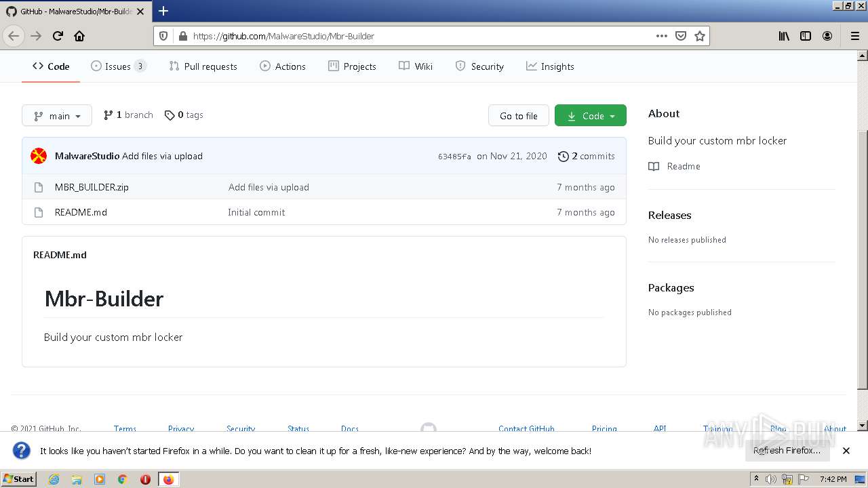Open the MalwareStudio author link
Screen dimensions: 868x488
tap(87, 156)
